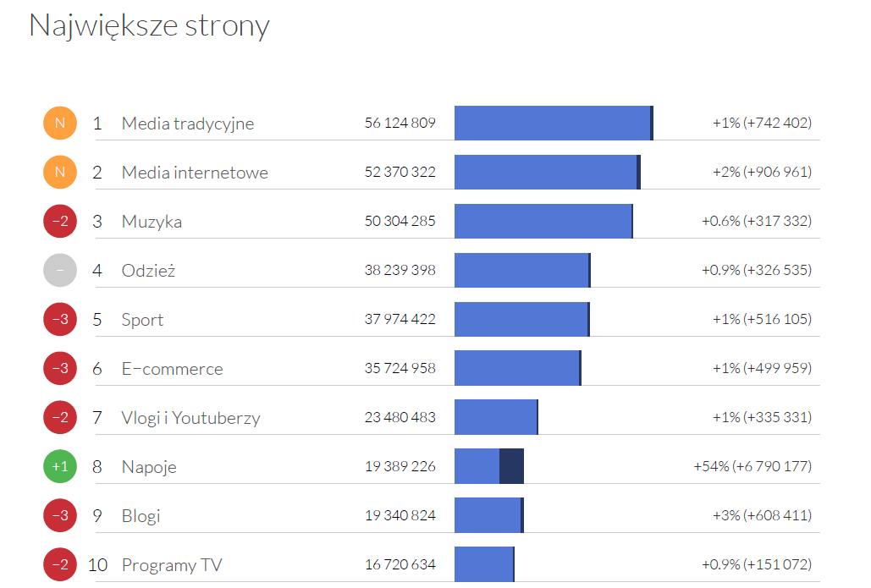Image resolution: width=871 pixels, height=588 pixels.
Task: Click the red −3 badge beside Blogi
Action: click(60, 516)
